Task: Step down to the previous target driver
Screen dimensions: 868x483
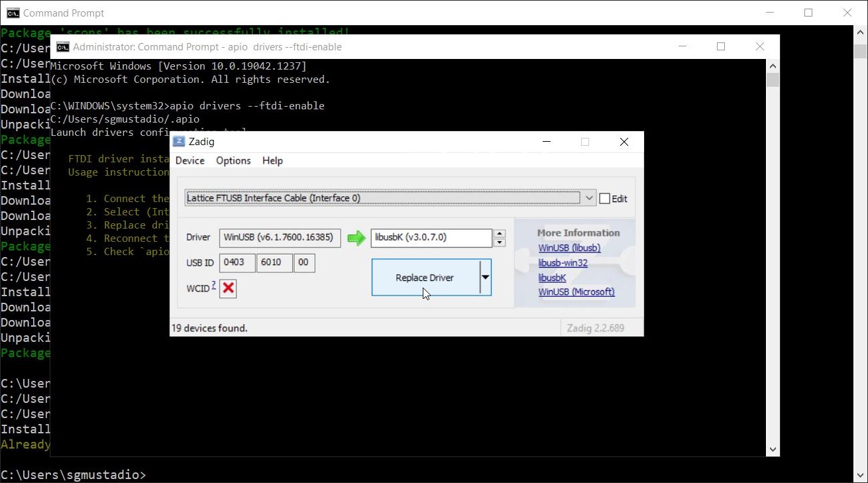Action: [x=499, y=242]
